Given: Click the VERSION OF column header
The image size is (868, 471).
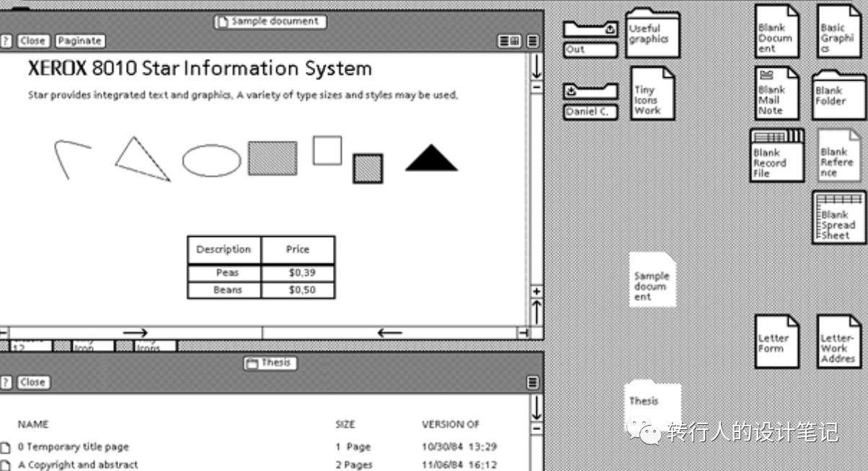Looking at the screenshot, I should click(451, 425).
